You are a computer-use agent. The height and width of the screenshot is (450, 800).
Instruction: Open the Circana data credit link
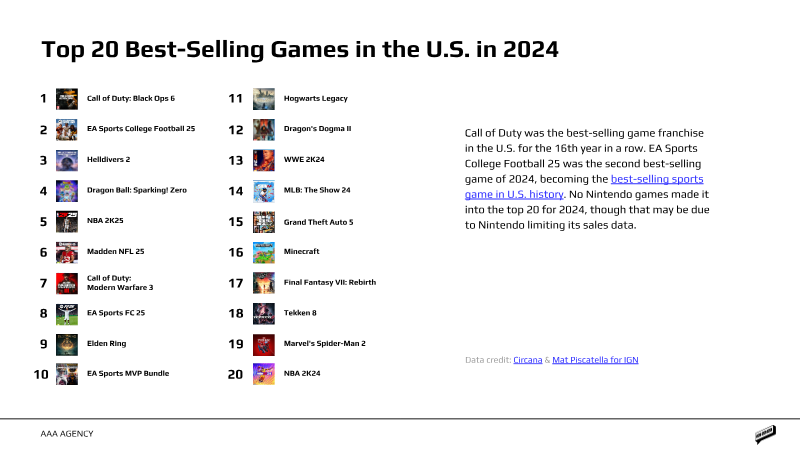(x=526, y=359)
